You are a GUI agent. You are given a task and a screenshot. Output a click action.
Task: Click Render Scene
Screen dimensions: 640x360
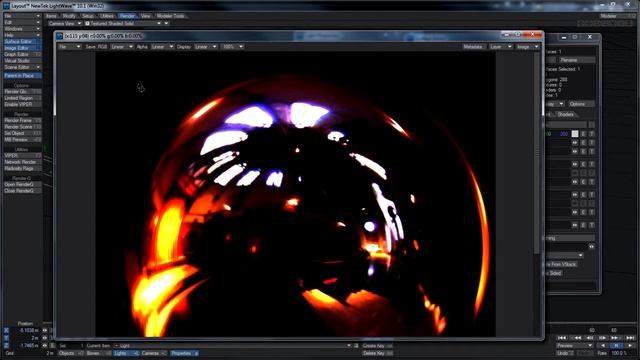22,127
